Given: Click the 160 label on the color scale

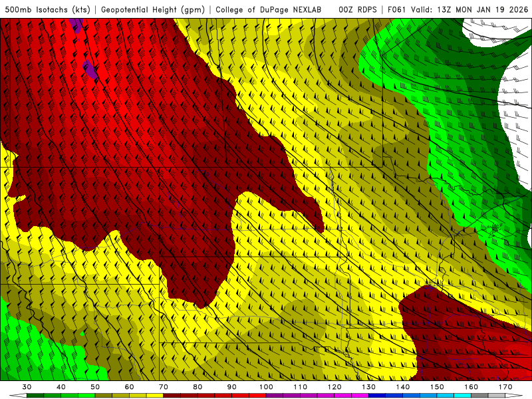Looking at the screenshot, I should click(x=471, y=387).
